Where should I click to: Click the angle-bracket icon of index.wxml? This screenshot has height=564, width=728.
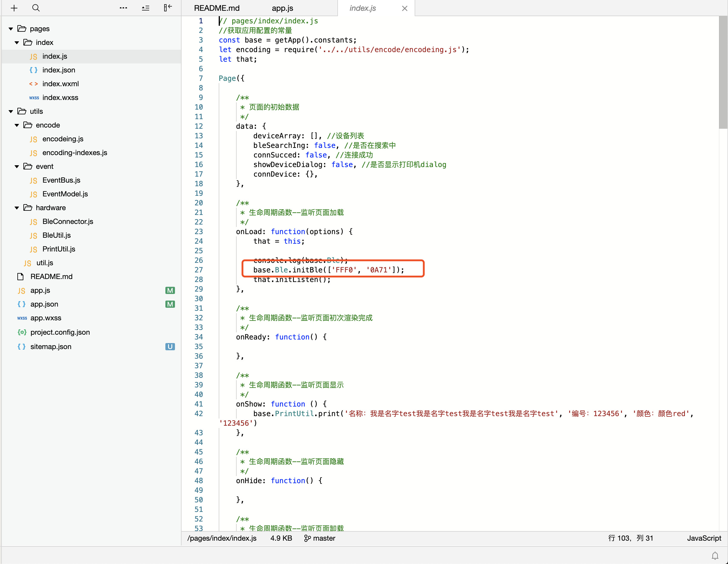click(33, 84)
